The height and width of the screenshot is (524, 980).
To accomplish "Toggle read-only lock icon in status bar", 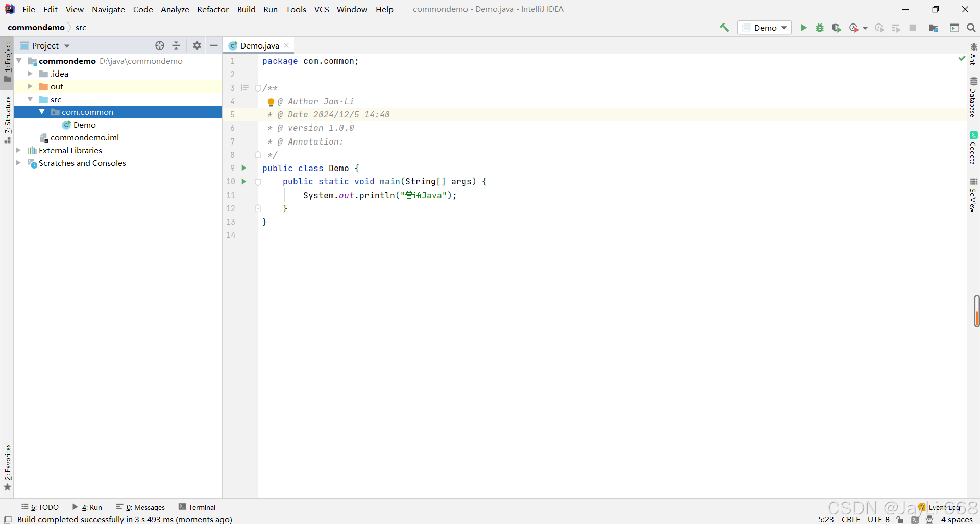I will click(900, 519).
